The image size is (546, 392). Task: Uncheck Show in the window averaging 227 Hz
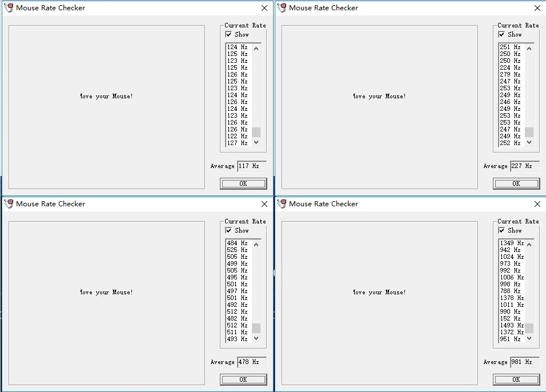click(501, 34)
